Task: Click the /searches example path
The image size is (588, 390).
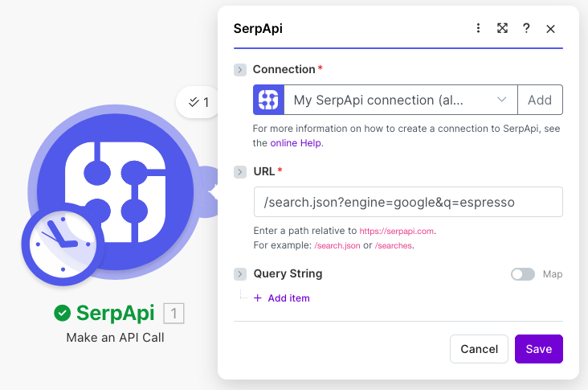Action: pos(394,245)
